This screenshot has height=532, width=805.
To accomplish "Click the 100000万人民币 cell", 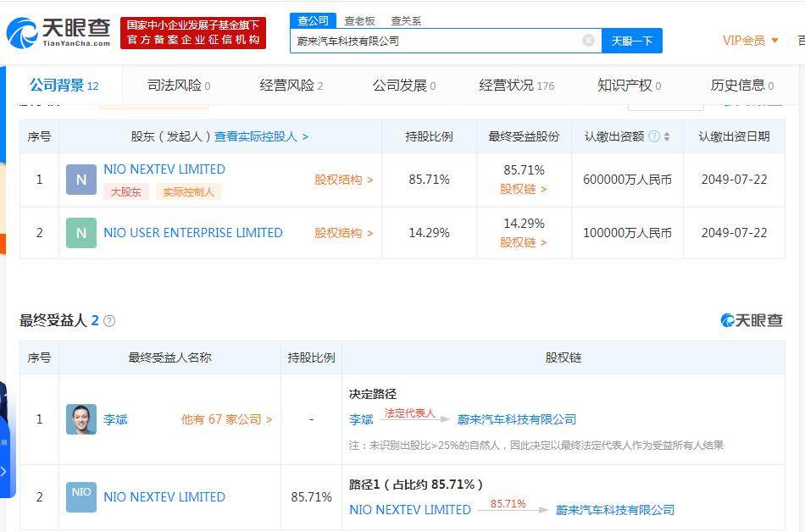I will [x=627, y=233].
